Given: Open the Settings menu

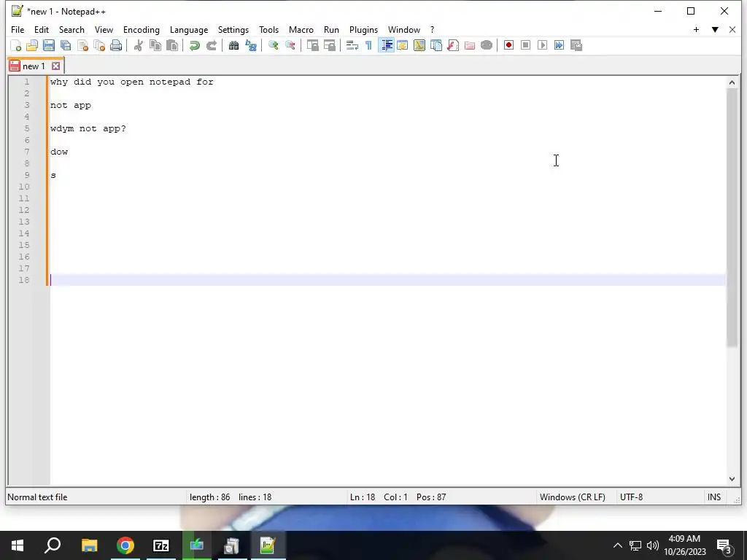Looking at the screenshot, I should pos(233,29).
